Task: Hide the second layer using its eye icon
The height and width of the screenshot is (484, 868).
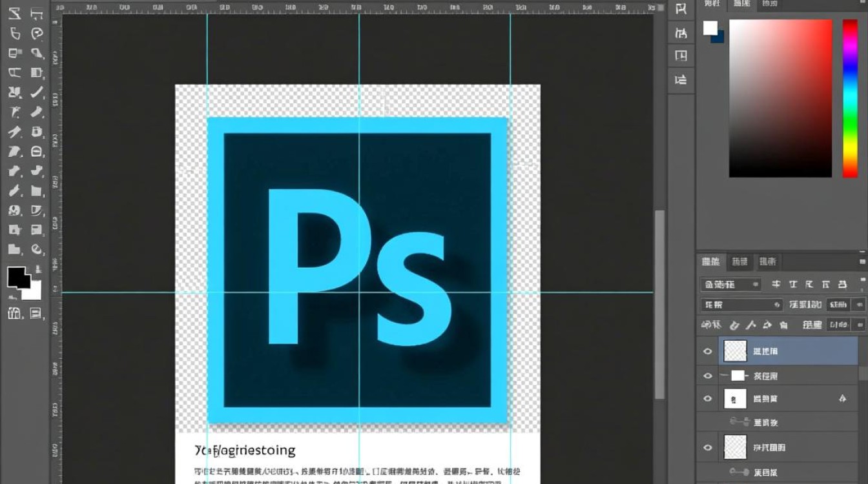Action: click(x=708, y=376)
